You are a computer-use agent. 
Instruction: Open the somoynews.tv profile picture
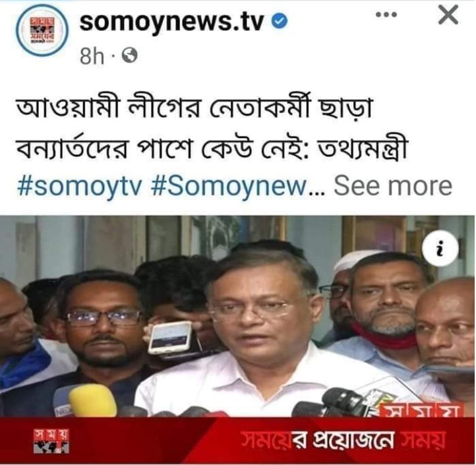tap(42, 30)
